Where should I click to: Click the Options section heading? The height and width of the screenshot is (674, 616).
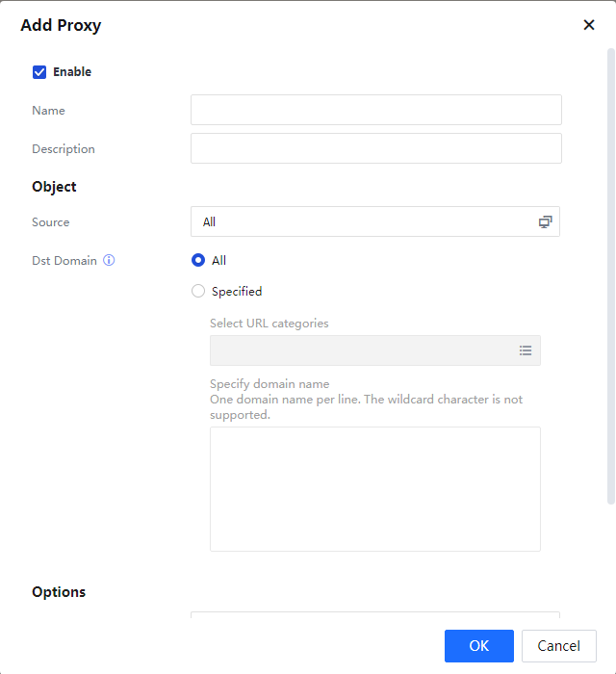pos(59,592)
